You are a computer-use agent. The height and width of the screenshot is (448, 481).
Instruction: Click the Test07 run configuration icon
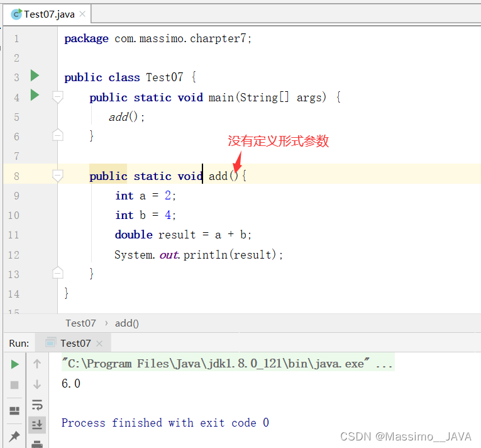(51, 342)
